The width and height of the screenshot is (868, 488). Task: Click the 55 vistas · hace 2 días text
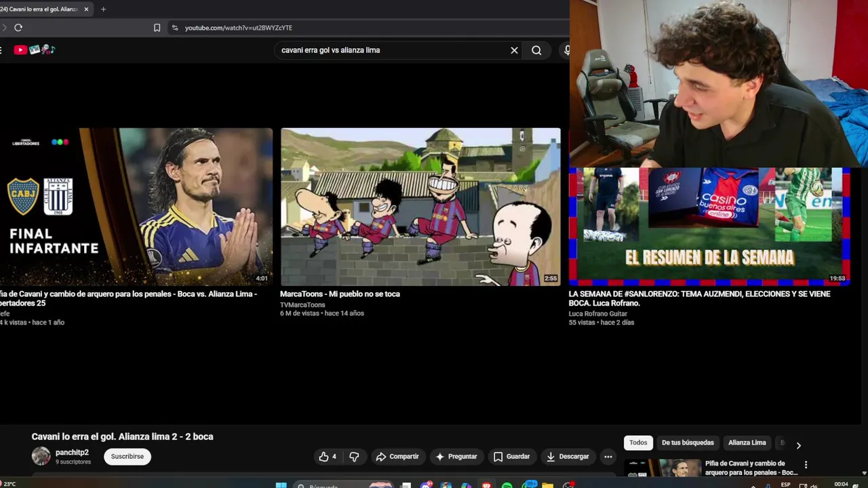point(601,323)
